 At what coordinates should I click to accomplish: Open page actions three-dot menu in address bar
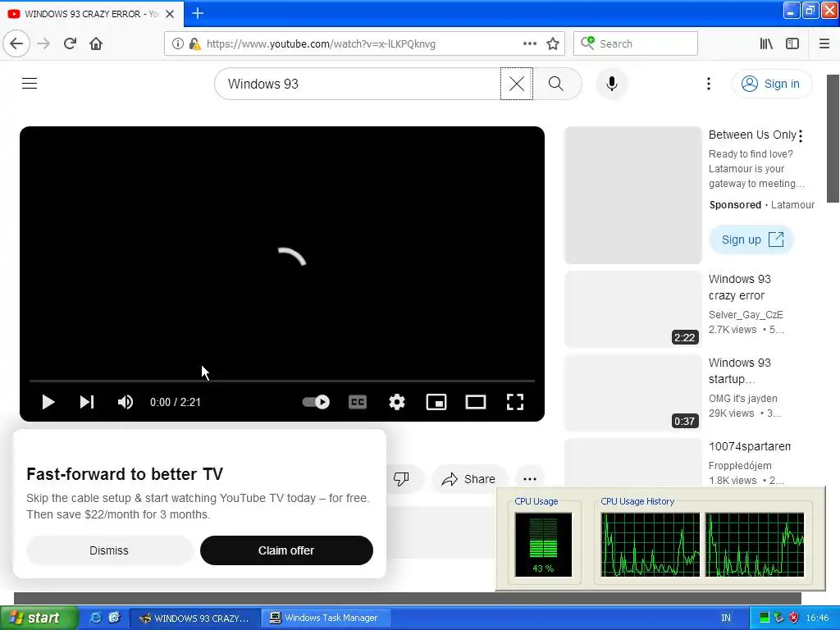(529, 43)
